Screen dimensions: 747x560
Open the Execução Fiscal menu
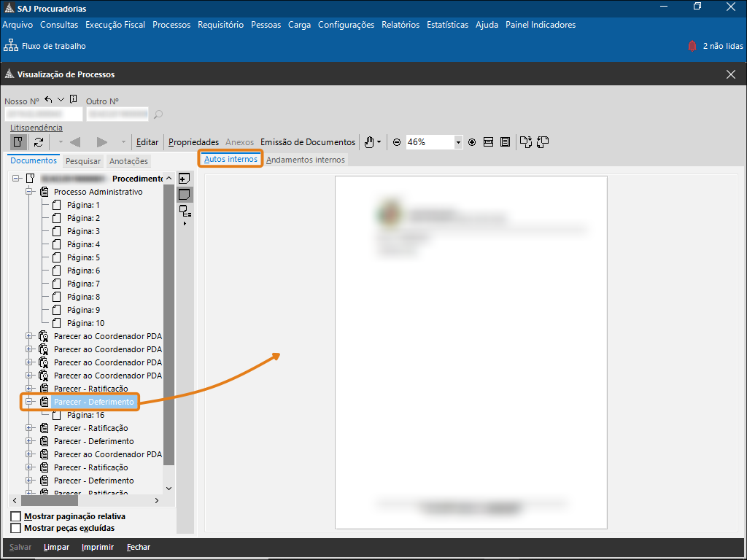[x=115, y=25]
